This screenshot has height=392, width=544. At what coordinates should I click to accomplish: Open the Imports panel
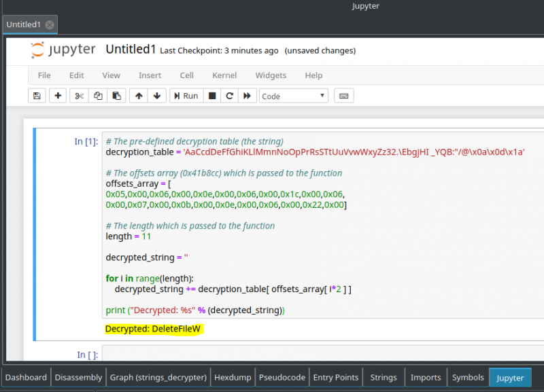(425, 377)
